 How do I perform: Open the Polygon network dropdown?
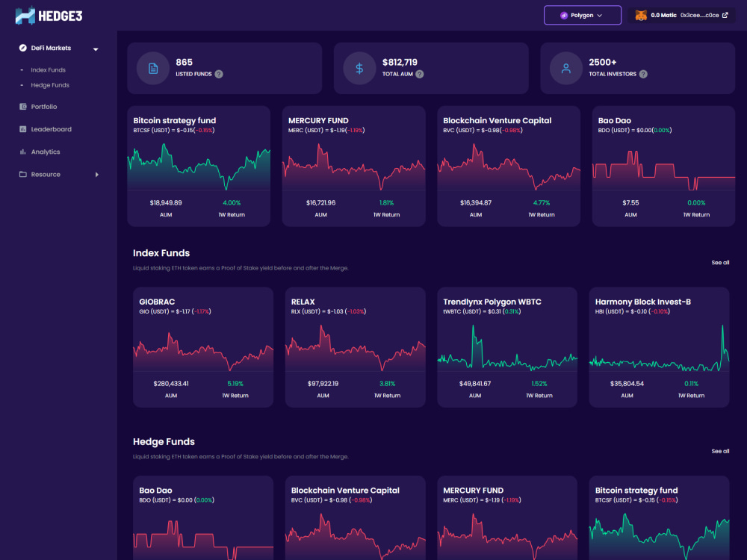pos(582,15)
